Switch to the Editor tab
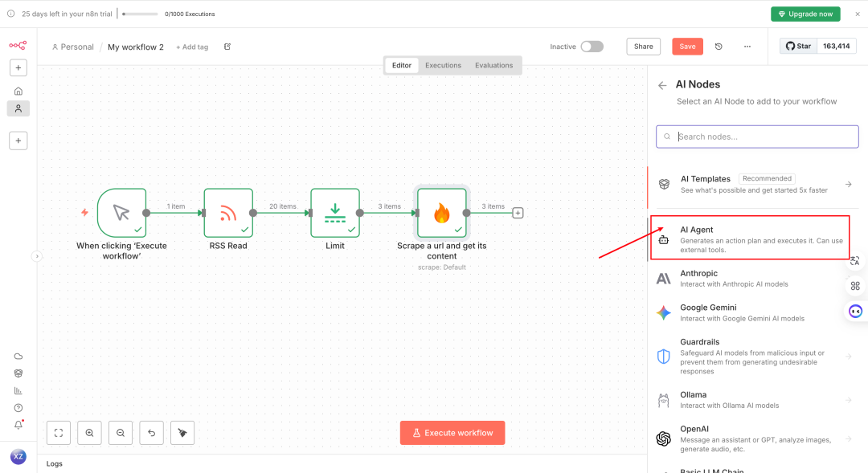Screen dimensions: 868x473 pyautogui.click(x=402, y=65)
